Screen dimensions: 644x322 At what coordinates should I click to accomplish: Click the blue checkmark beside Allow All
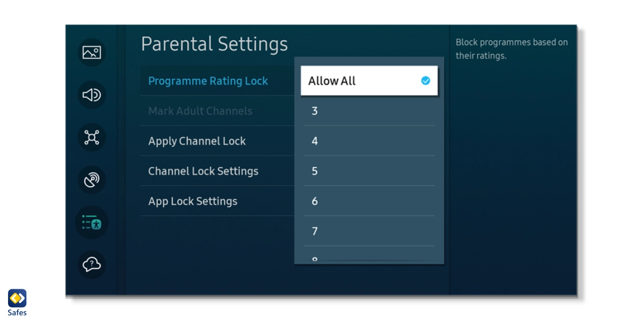tap(425, 80)
